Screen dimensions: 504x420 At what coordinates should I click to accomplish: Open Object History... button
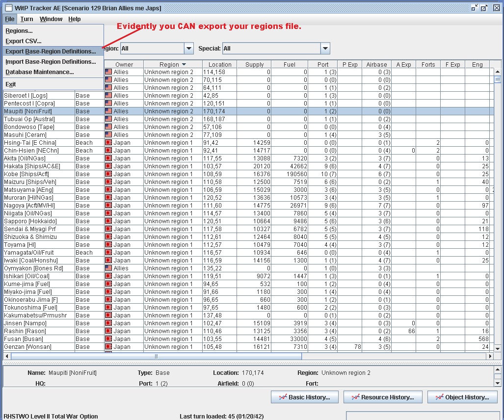pos(463,397)
